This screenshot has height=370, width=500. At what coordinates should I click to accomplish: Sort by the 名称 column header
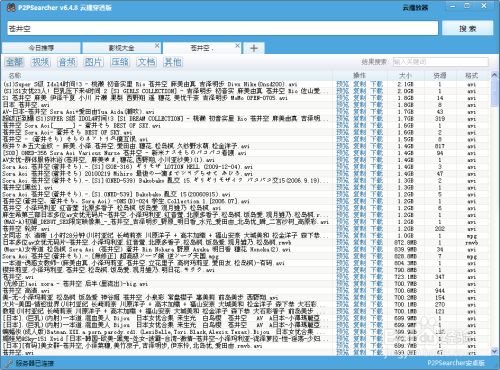pyautogui.click(x=15, y=76)
